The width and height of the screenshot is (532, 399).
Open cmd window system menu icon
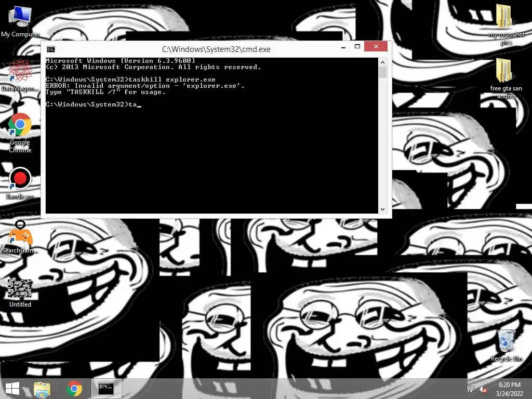(51, 49)
